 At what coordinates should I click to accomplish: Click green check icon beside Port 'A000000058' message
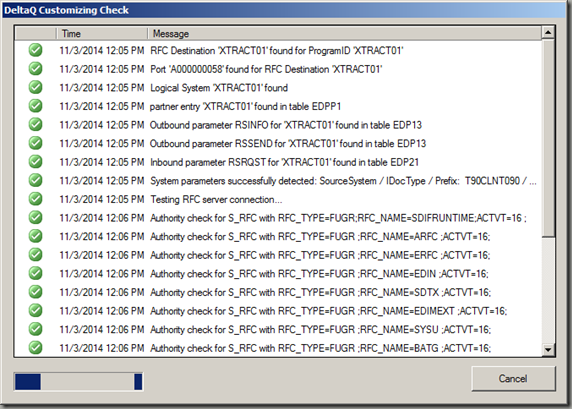35,69
